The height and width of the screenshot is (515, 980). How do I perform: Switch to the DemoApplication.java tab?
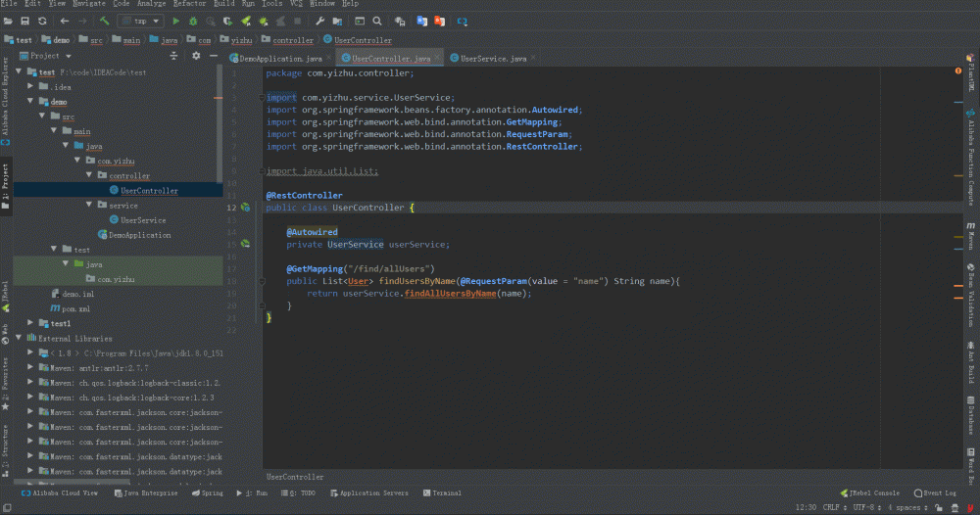click(281, 59)
